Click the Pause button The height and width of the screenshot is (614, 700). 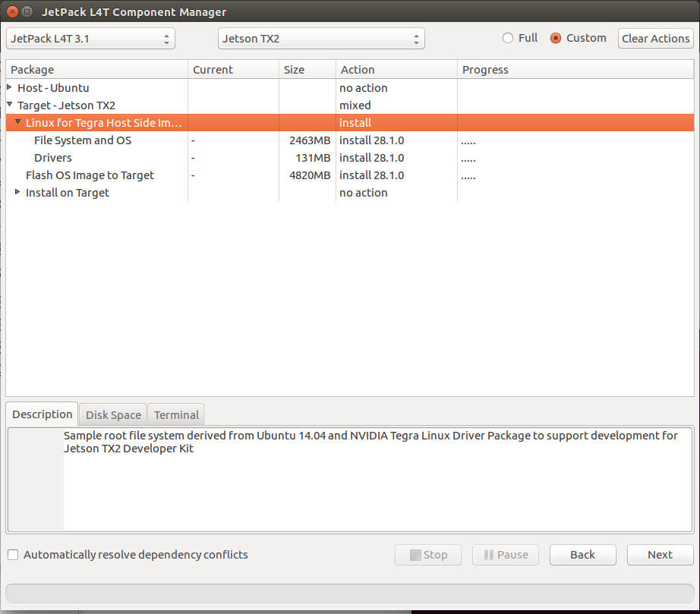point(506,555)
